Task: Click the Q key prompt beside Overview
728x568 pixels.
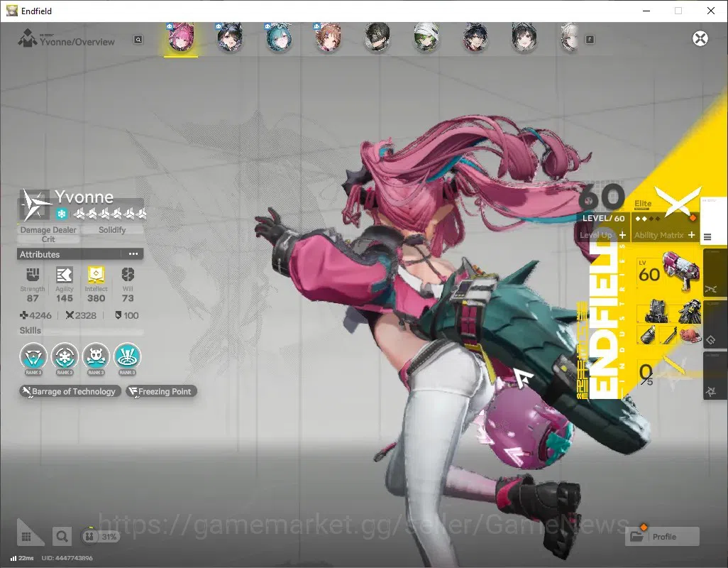Action: point(138,40)
